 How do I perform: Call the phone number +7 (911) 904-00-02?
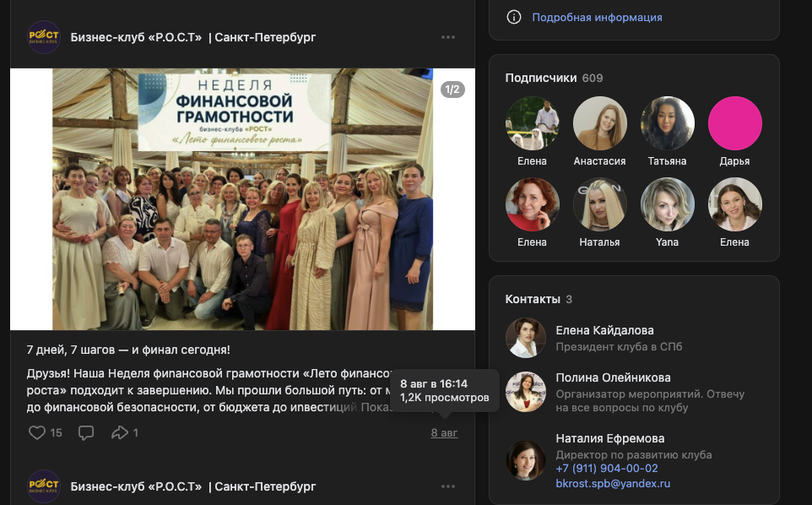coord(607,468)
